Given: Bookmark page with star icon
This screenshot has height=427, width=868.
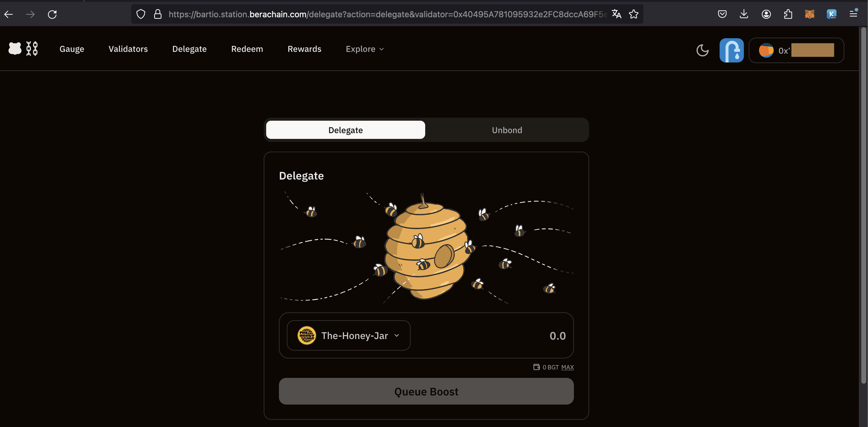Looking at the screenshot, I should pyautogui.click(x=633, y=14).
